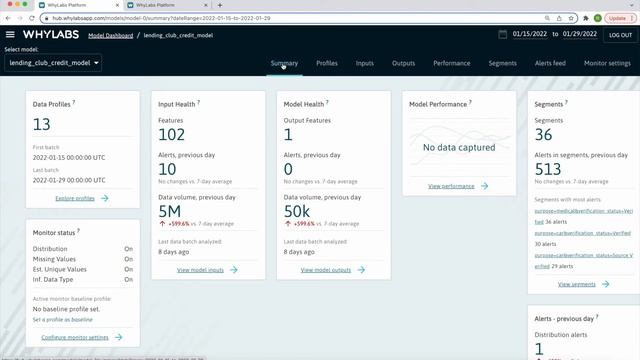Image resolution: width=640 pixels, height=360 pixels.
Task: Click the Model Health help question mark
Action: 327,102
